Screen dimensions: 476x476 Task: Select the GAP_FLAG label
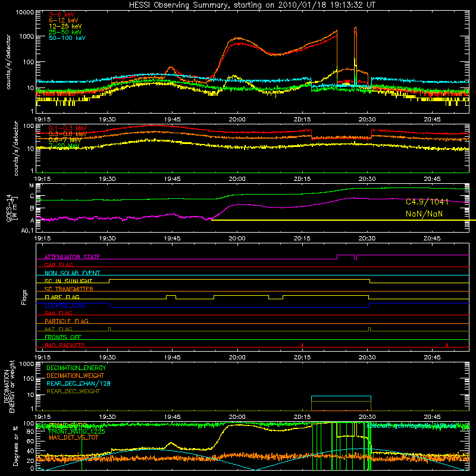click(x=58, y=265)
